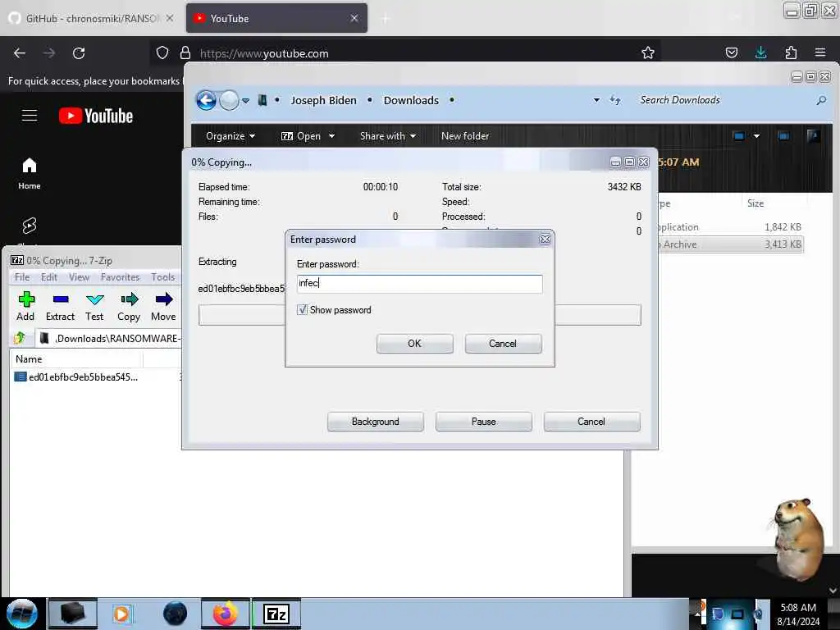Go to YouTube Home in sidebar
Image resolution: width=840 pixels, height=630 pixels.
30,174
